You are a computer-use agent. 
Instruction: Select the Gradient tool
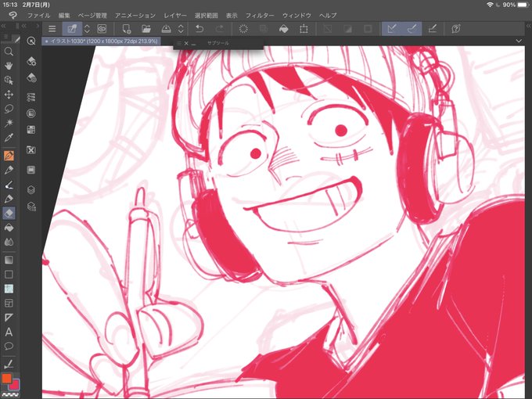(9, 260)
